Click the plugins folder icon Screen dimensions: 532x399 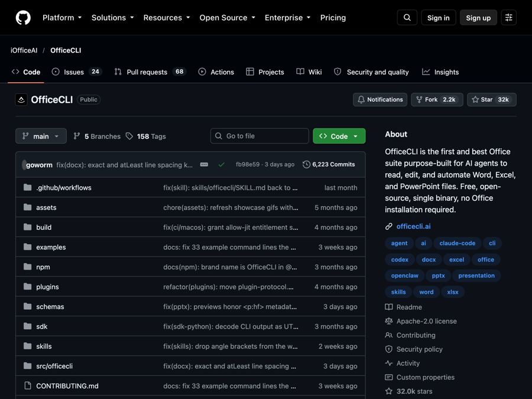27,287
